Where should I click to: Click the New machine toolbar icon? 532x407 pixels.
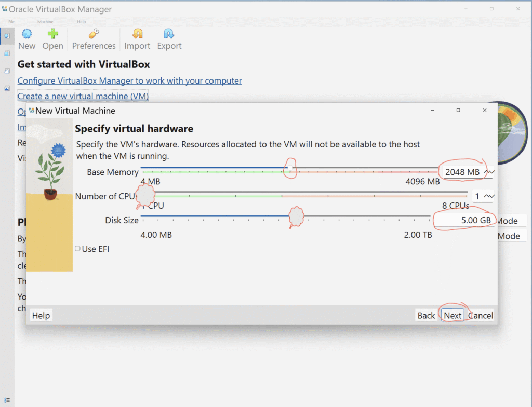pos(27,34)
